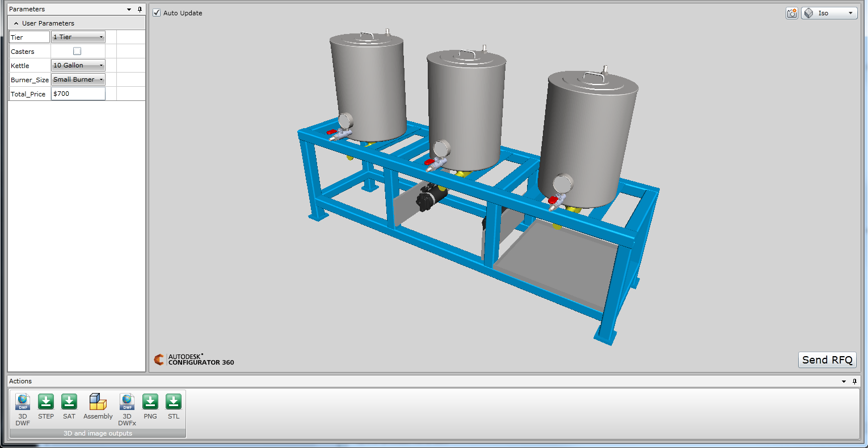Click the Kettle parameter label
This screenshot has height=448, width=868.
pyautogui.click(x=20, y=66)
